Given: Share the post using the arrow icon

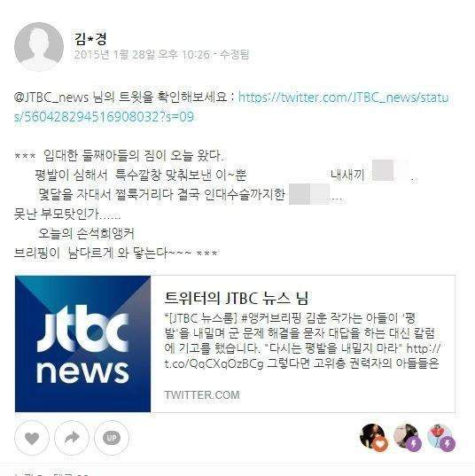Looking at the screenshot, I should tap(72, 438).
